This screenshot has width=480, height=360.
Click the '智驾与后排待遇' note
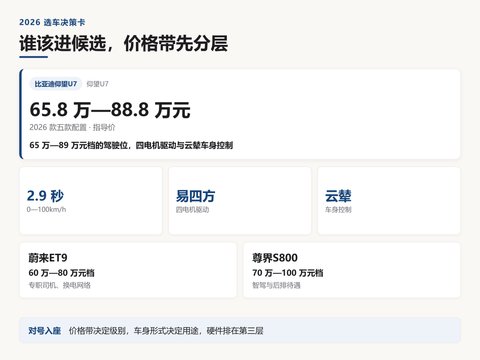(x=276, y=285)
